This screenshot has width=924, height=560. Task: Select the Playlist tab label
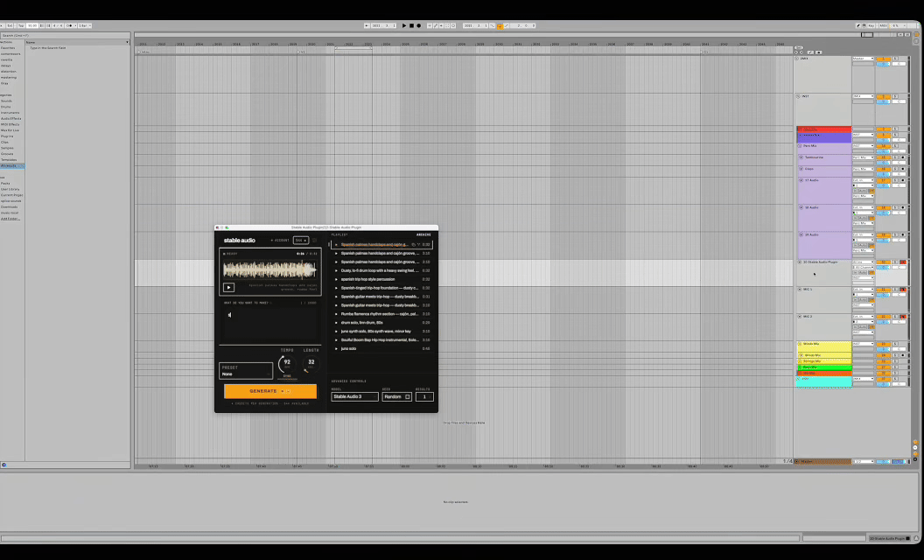tap(339, 234)
